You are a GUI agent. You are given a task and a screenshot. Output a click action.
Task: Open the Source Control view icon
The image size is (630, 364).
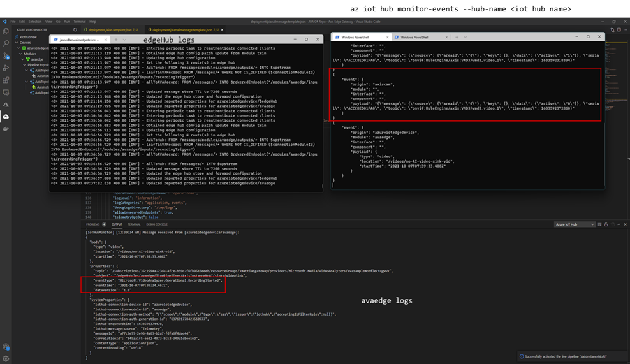pyautogui.click(x=6, y=56)
